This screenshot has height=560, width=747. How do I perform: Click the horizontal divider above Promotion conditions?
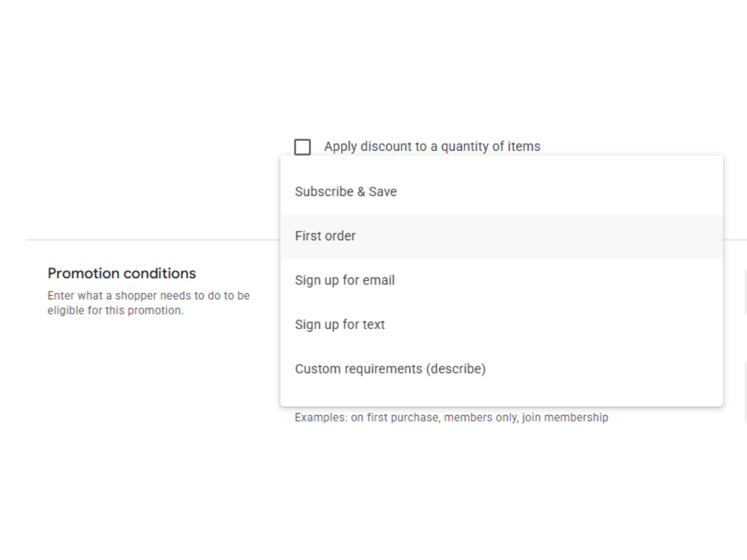[153, 240]
